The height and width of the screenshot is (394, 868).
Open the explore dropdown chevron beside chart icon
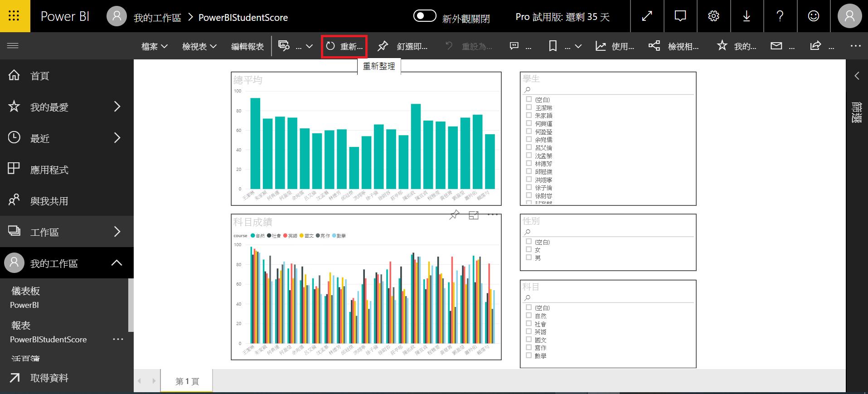pos(310,46)
